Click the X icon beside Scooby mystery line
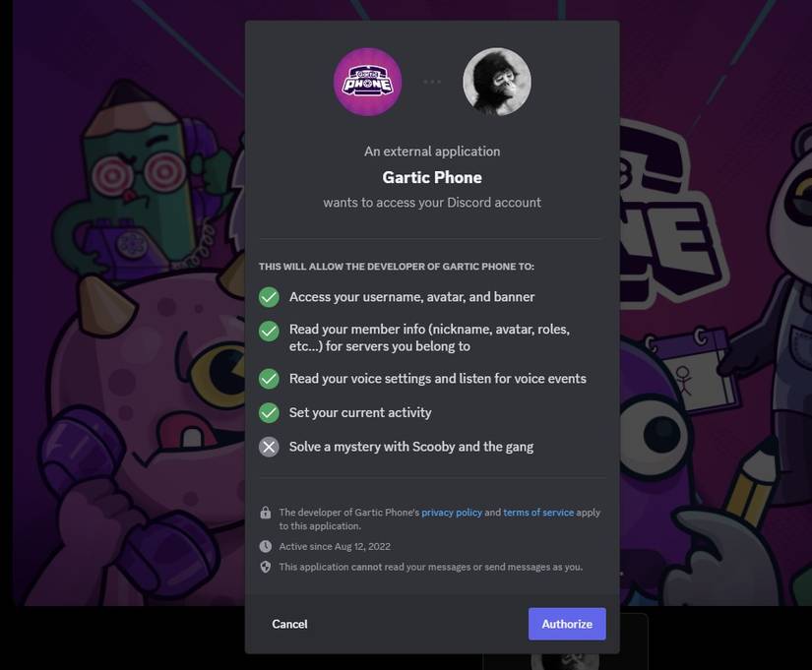The height and width of the screenshot is (670, 812). (268, 447)
